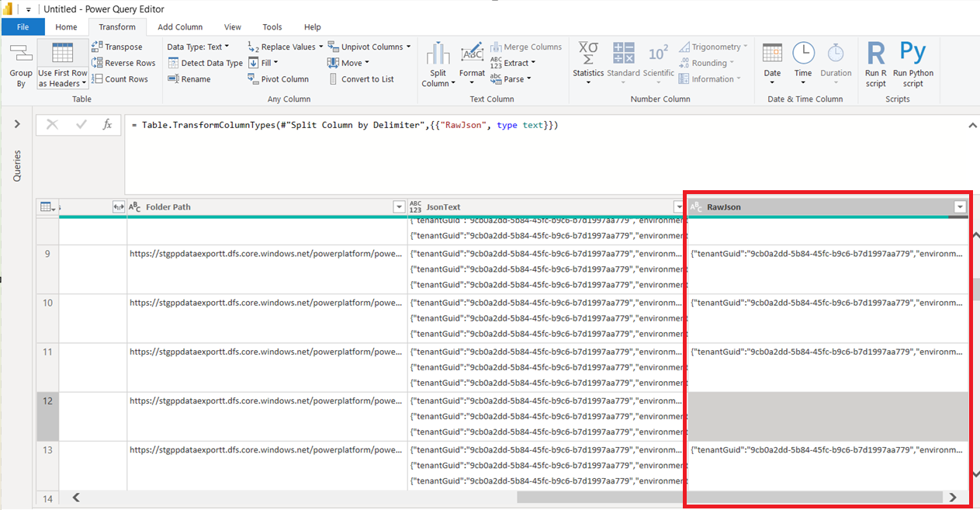Image resolution: width=980 pixels, height=510 pixels.
Task: Cancel formula edit with X button
Action: (x=52, y=125)
